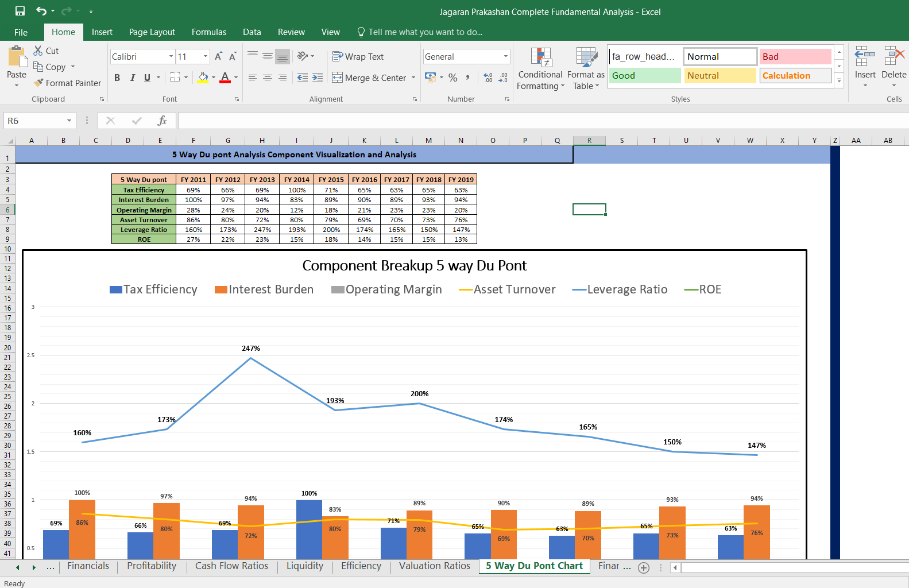Toggle Underline formatting
The height and width of the screenshot is (588, 909).
(148, 78)
